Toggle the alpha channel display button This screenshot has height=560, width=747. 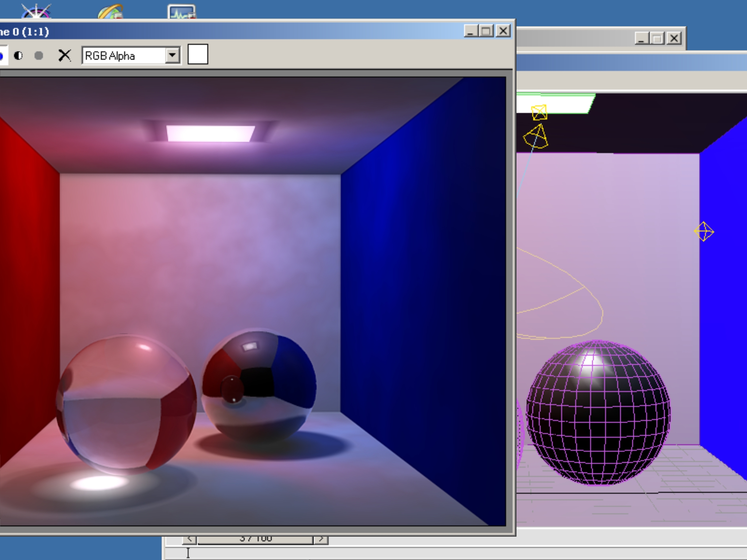tap(18, 55)
